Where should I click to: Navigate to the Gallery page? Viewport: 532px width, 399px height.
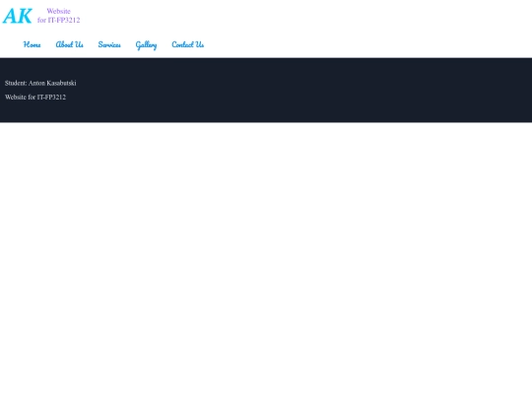click(146, 44)
